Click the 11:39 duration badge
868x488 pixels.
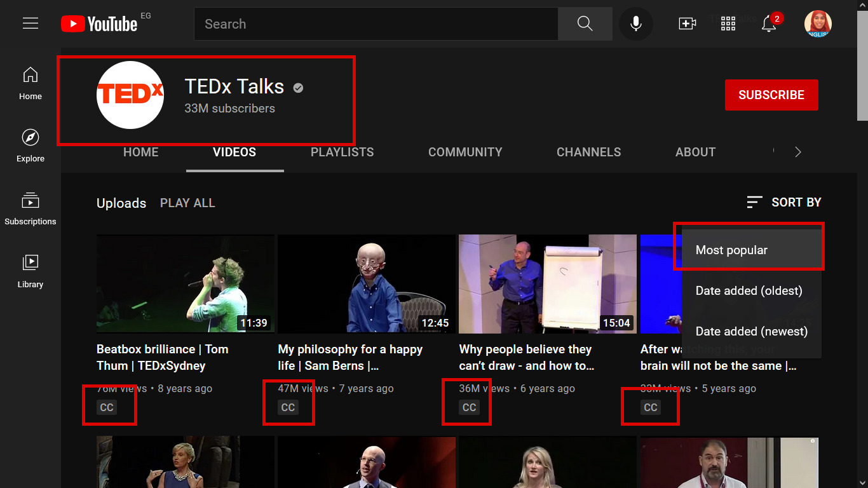[x=254, y=323]
